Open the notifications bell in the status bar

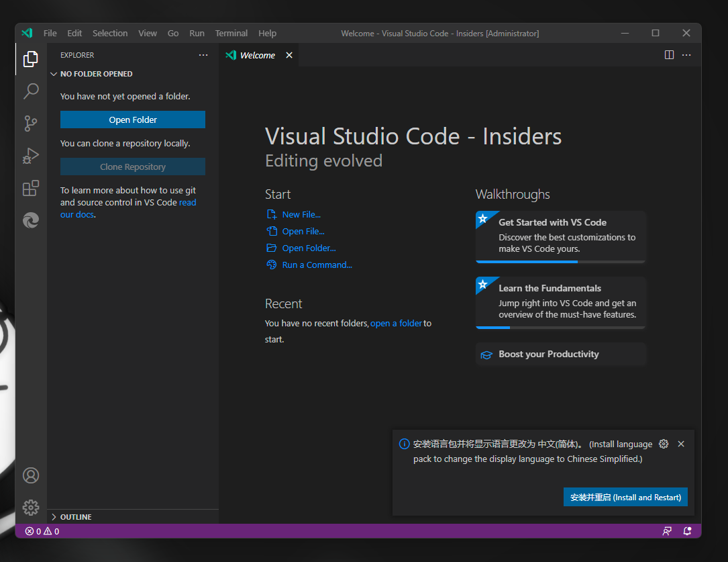[688, 531]
